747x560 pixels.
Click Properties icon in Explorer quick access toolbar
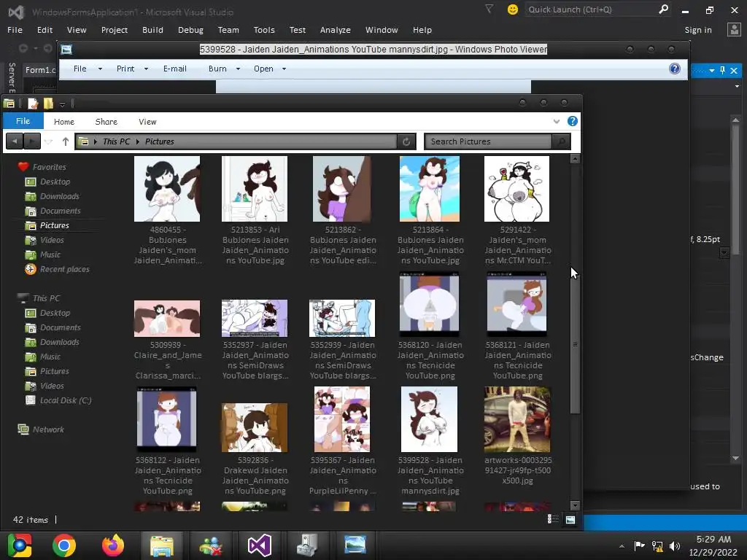pyautogui.click(x=33, y=104)
